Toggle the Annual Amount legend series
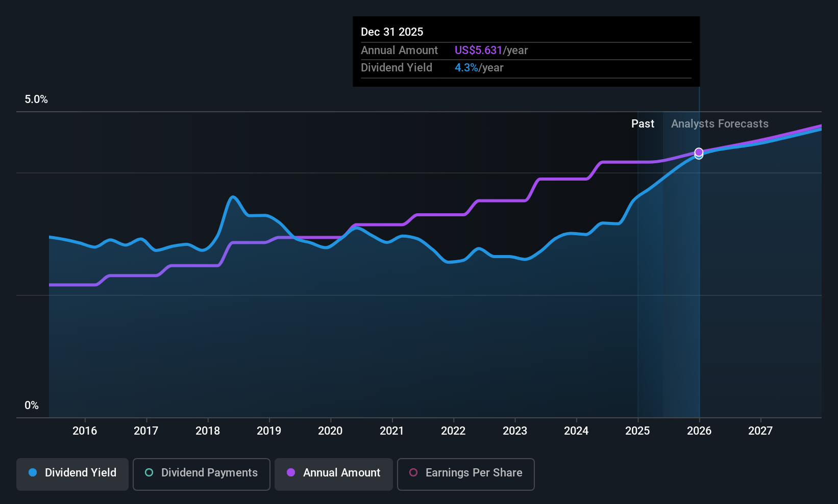This screenshot has width=838, height=504. tap(334, 474)
